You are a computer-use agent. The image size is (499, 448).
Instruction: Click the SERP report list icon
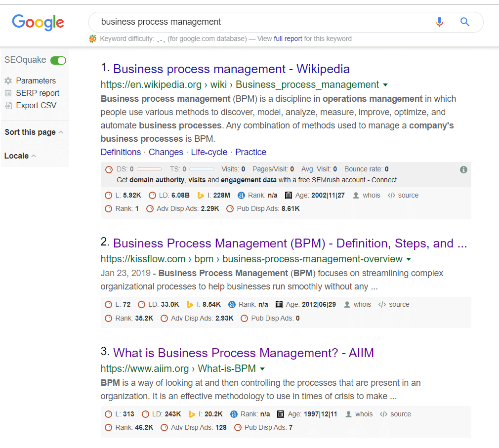point(8,93)
